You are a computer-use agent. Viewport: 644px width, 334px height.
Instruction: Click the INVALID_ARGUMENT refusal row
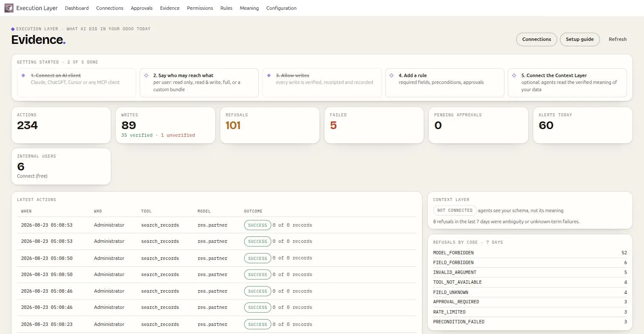(x=530, y=272)
